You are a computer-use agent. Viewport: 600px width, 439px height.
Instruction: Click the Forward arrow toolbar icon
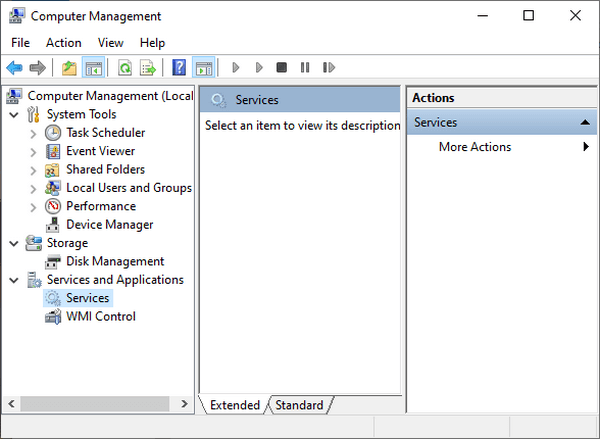[x=38, y=68]
